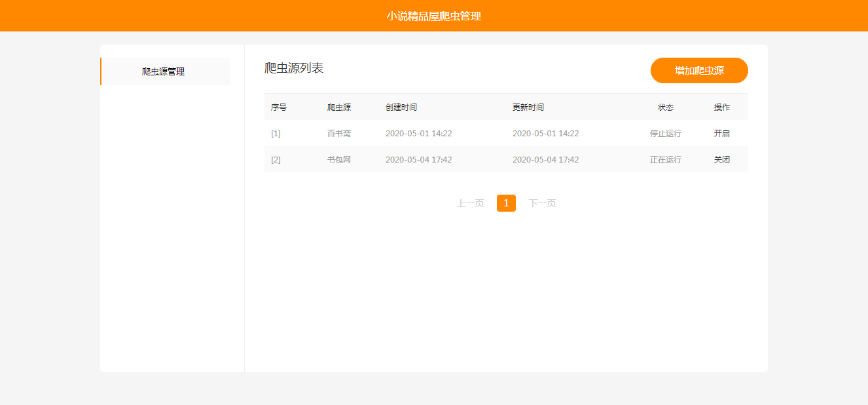The height and width of the screenshot is (405, 868).
Task: Go to 下一页 in pagination
Action: point(543,203)
